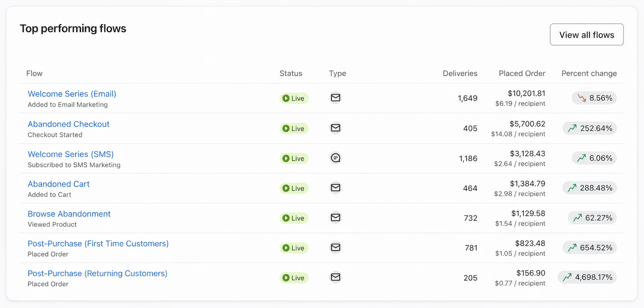Click the Live status badge of Welcome Series (Email)
Image resolution: width=644 pixels, height=308 pixels.
(293, 98)
